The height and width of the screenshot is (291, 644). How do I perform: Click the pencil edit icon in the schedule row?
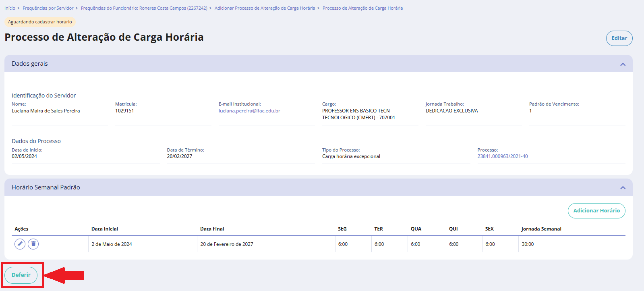(20, 244)
